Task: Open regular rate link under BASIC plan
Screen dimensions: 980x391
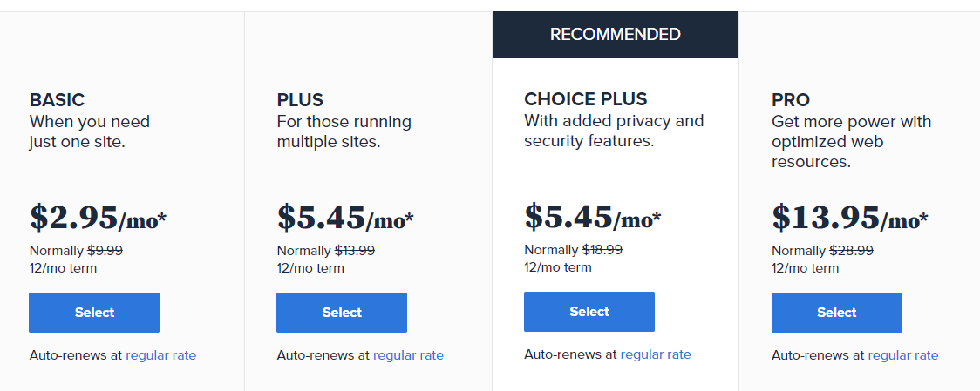Action: tap(160, 355)
